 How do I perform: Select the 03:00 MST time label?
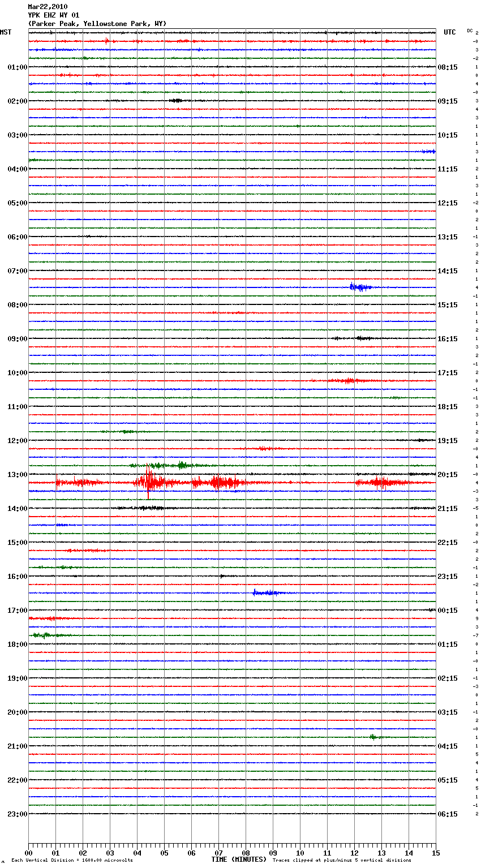pyautogui.click(x=18, y=135)
